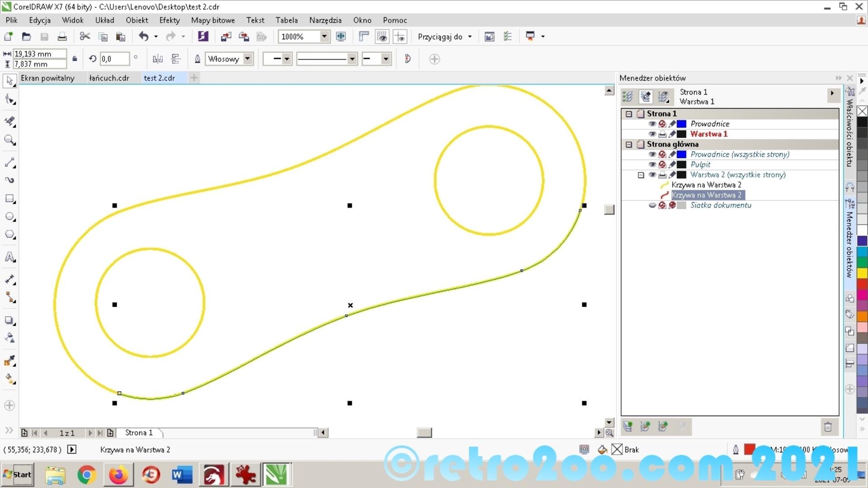Toggle visibility eye of Pulpit layer

(652, 165)
